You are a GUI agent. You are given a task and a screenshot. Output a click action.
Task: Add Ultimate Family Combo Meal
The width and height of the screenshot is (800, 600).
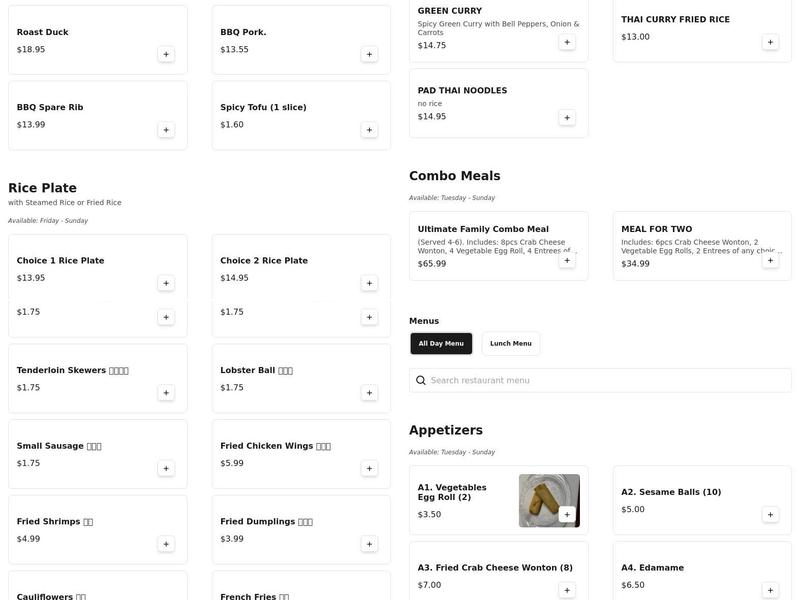567,260
